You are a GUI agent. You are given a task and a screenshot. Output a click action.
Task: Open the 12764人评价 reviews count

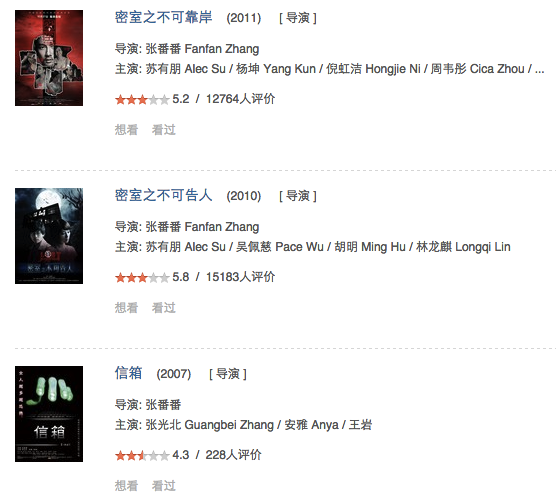click(240, 99)
